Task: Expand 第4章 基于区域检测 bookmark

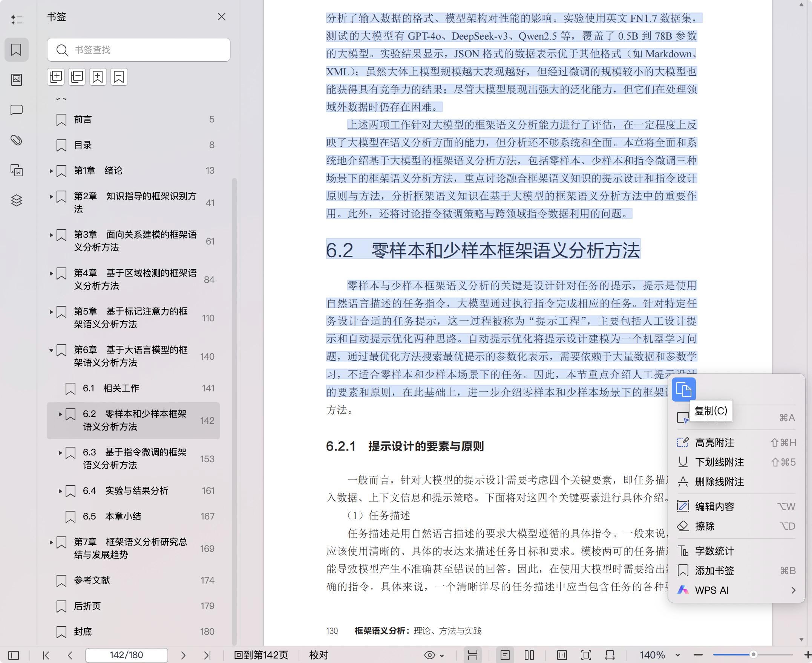Action: coord(51,273)
